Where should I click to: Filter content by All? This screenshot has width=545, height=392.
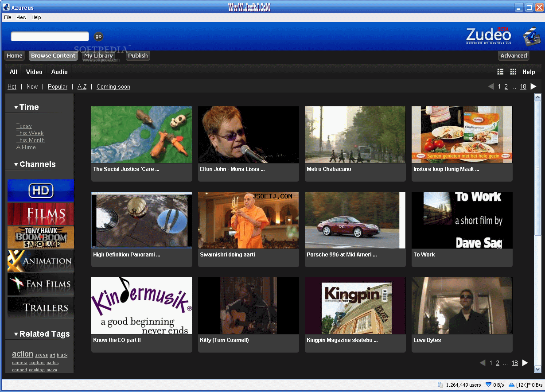(14, 72)
